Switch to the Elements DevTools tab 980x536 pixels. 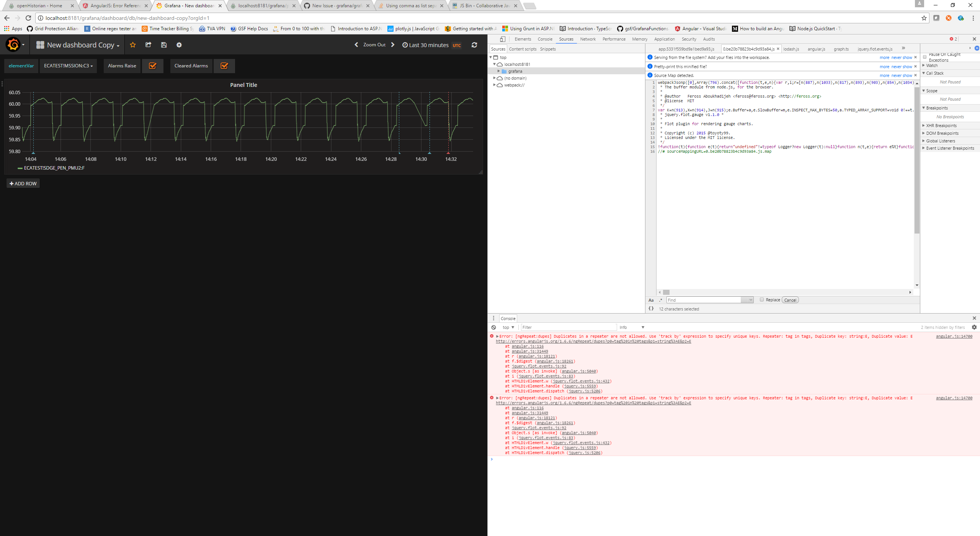click(x=523, y=39)
